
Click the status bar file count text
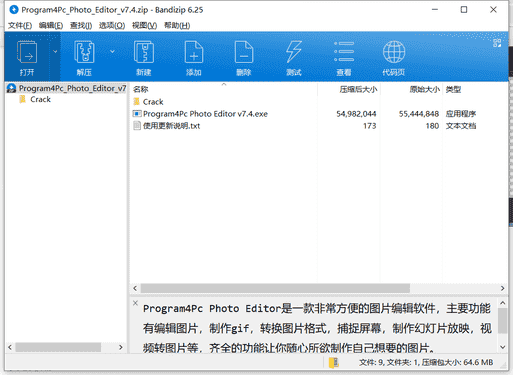(426, 363)
